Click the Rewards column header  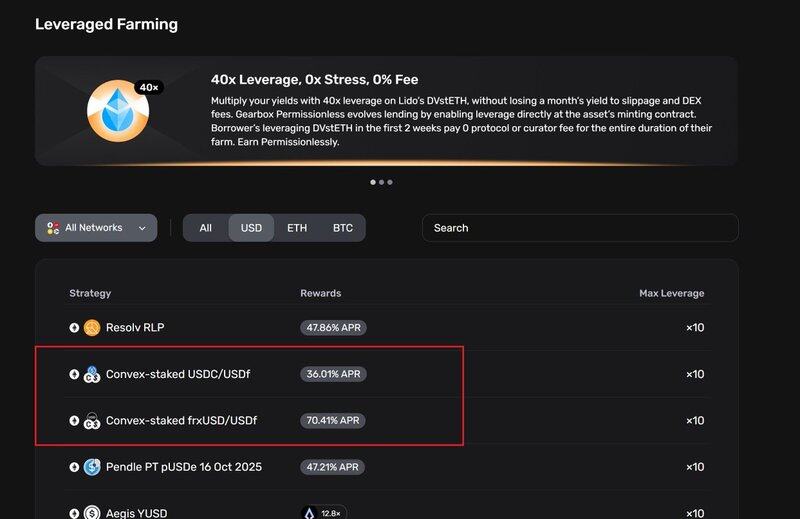click(x=320, y=293)
